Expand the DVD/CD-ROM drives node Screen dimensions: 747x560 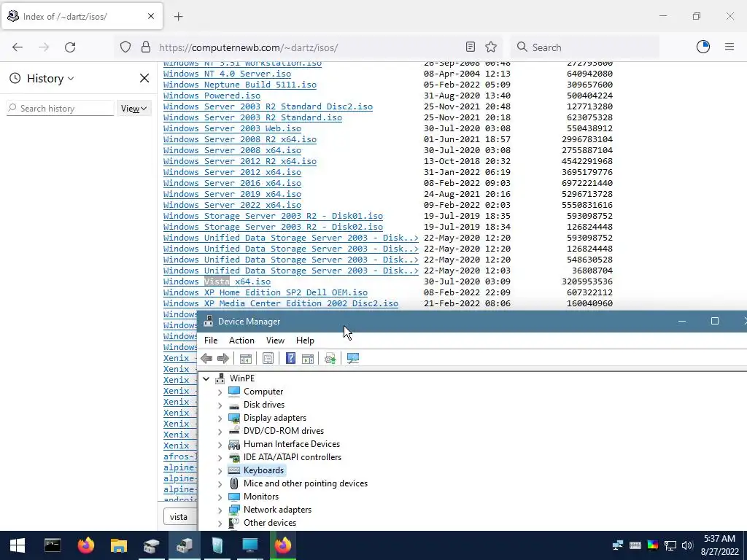(220, 432)
